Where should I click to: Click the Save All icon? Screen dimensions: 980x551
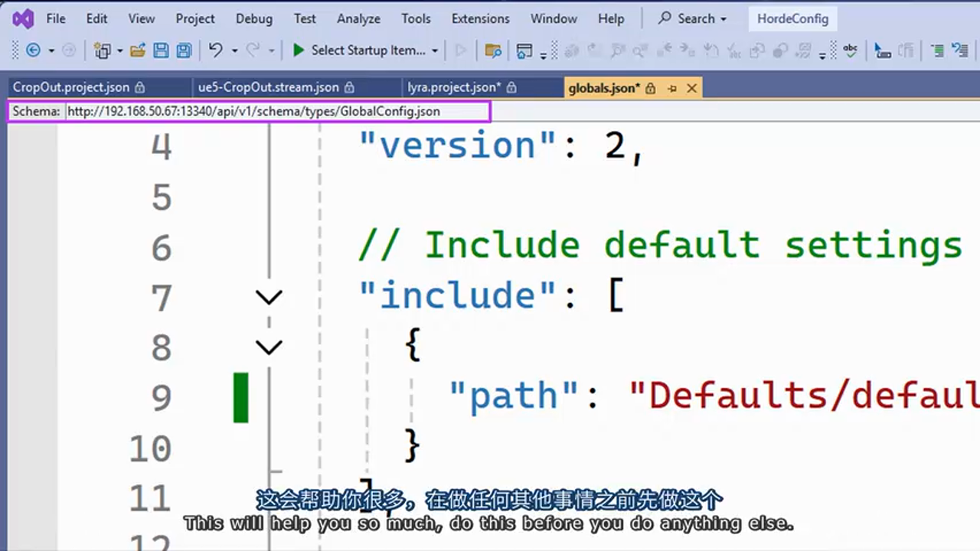pyautogui.click(x=184, y=51)
